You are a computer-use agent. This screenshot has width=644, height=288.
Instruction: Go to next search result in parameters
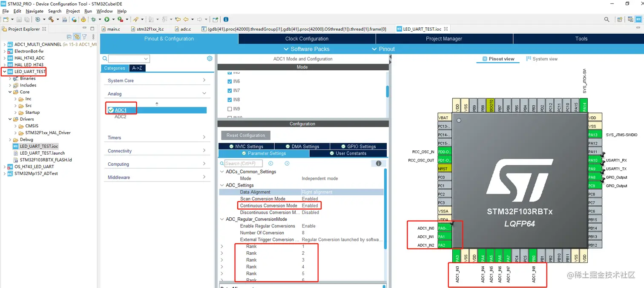coord(287,164)
